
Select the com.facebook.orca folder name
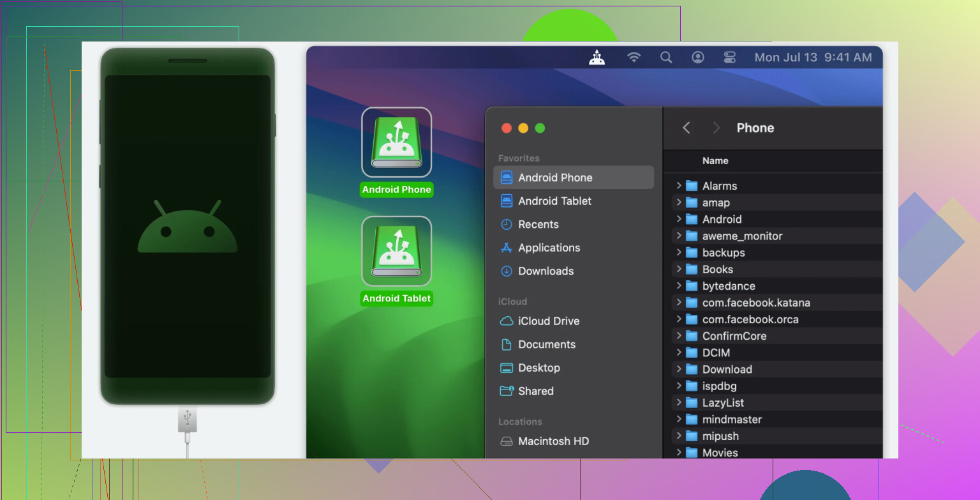click(x=750, y=319)
